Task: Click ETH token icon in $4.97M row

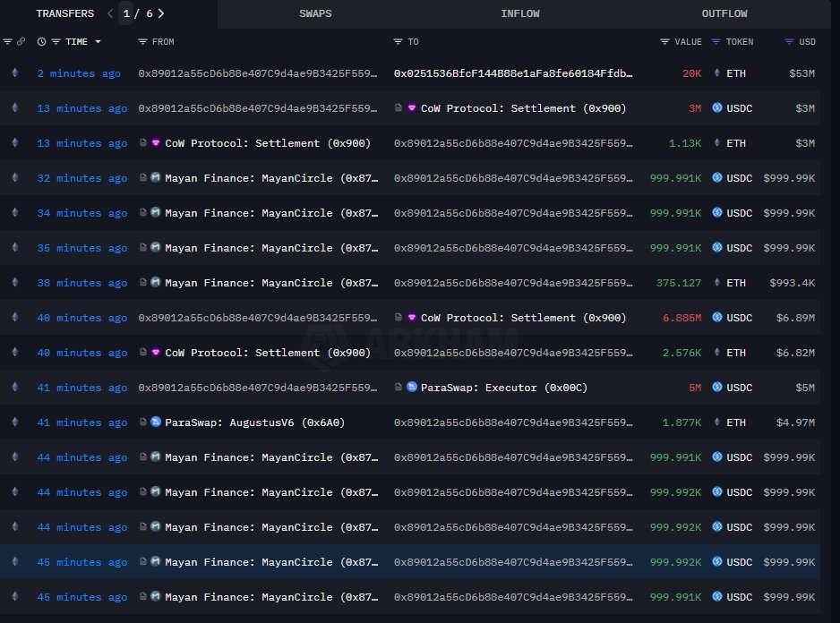Action: pos(716,422)
